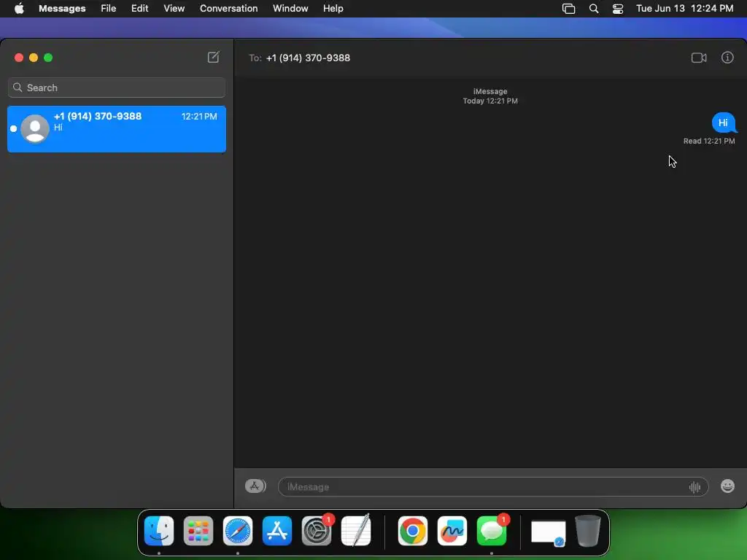The width and height of the screenshot is (747, 560).
Task: Open the File menu
Action: [x=108, y=9]
